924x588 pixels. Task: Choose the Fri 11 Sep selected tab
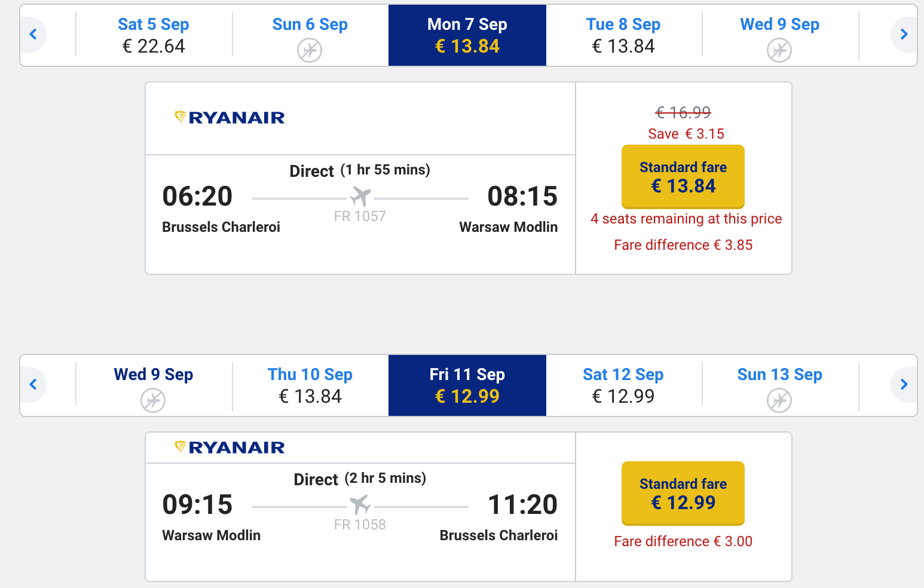[x=467, y=385]
